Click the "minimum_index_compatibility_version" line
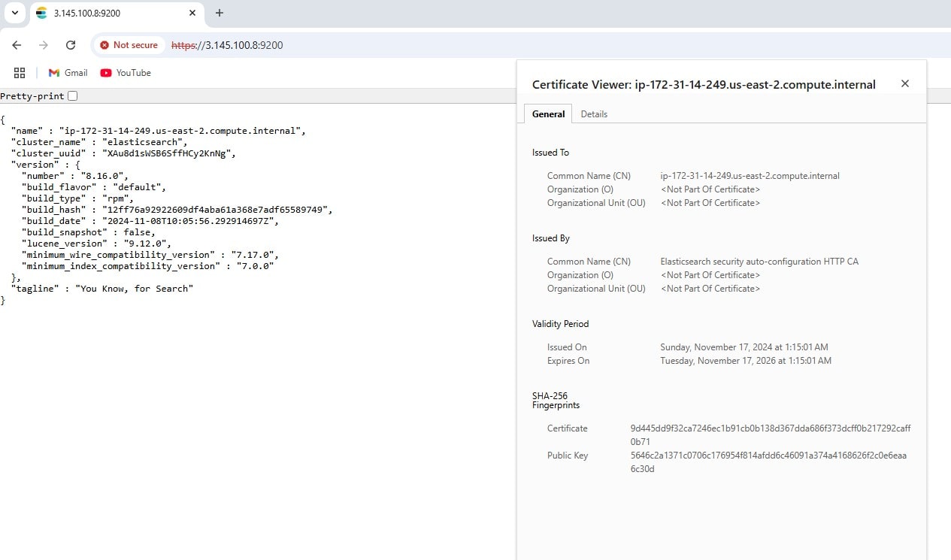Screen dimensions: 951x560 [148, 266]
